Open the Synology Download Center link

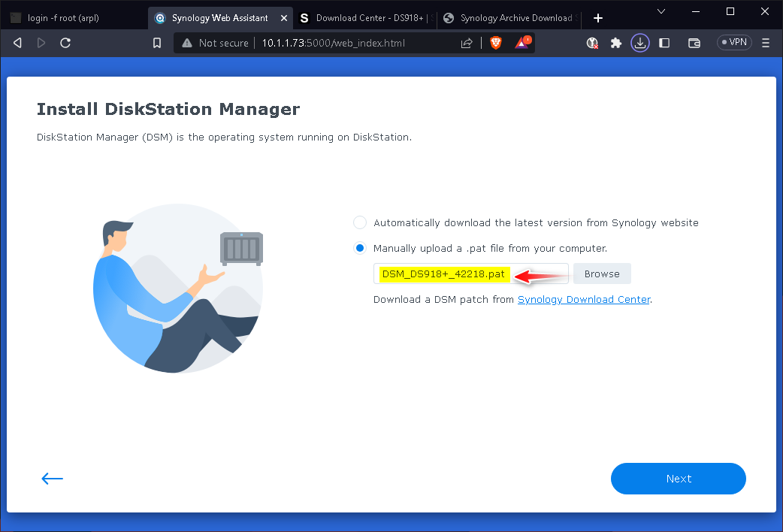tap(584, 299)
